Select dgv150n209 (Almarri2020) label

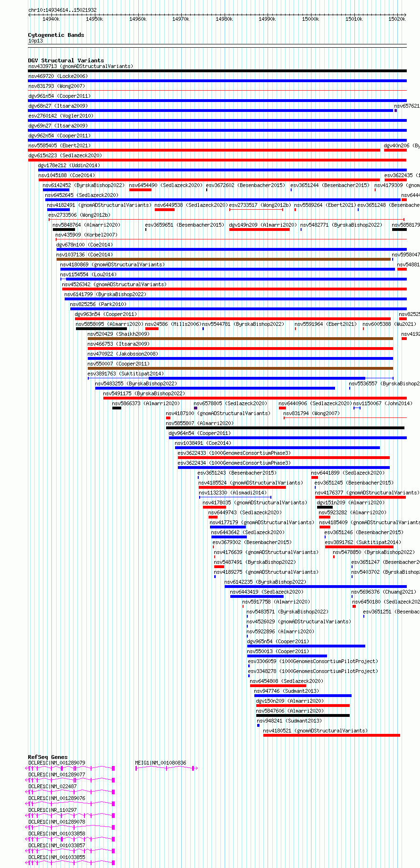[x=290, y=701]
